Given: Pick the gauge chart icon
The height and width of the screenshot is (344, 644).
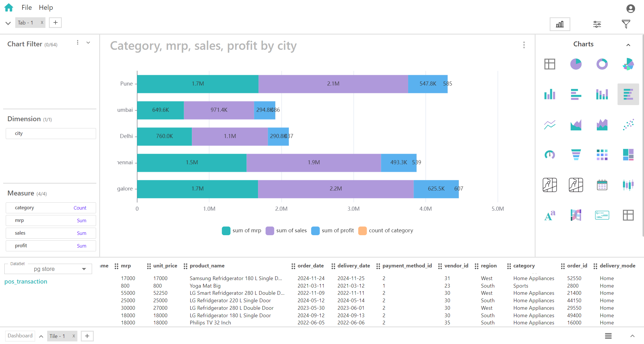Looking at the screenshot, I should (x=549, y=155).
